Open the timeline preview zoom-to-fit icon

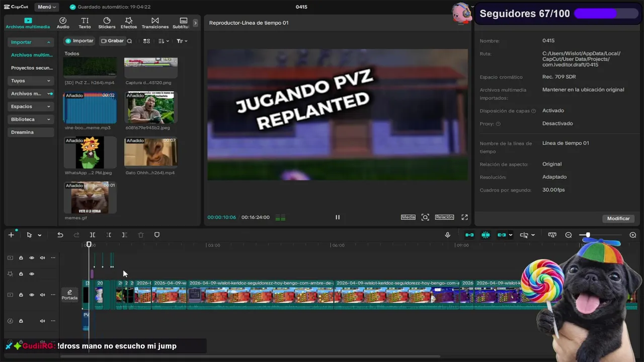point(552,235)
